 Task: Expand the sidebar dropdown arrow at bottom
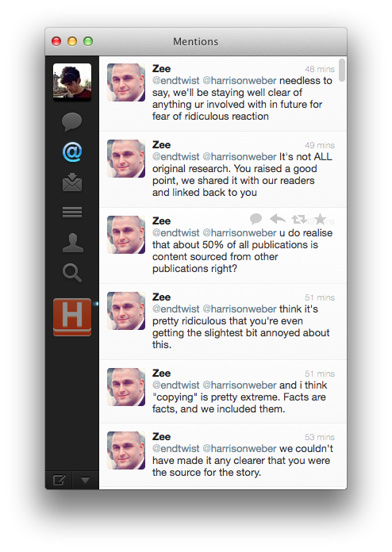85,480
